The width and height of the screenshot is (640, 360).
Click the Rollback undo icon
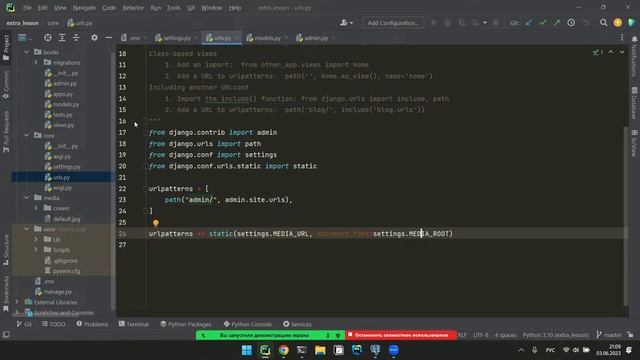(x=586, y=23)
